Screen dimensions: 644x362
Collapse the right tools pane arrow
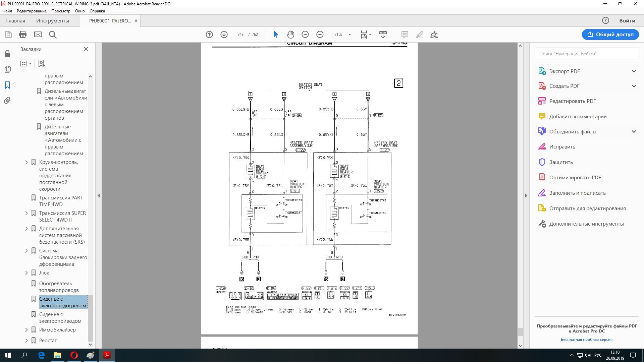(526, 195)
